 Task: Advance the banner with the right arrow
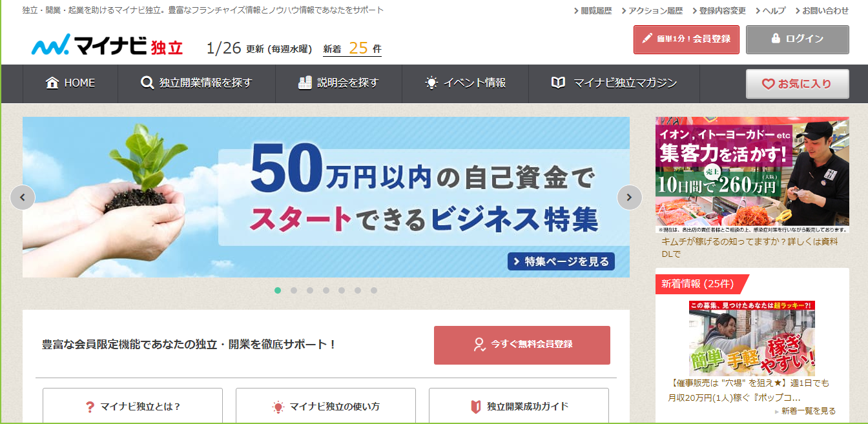pos(630,197)
